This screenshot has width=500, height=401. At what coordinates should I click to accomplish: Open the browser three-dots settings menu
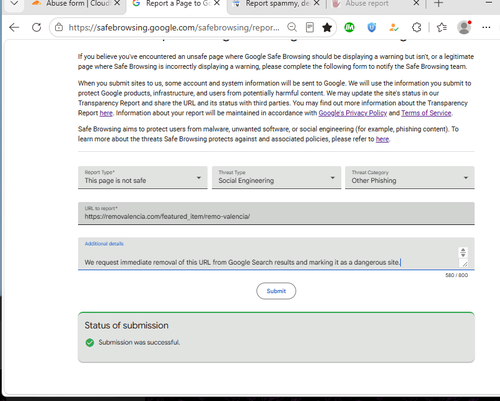(486, 27)
